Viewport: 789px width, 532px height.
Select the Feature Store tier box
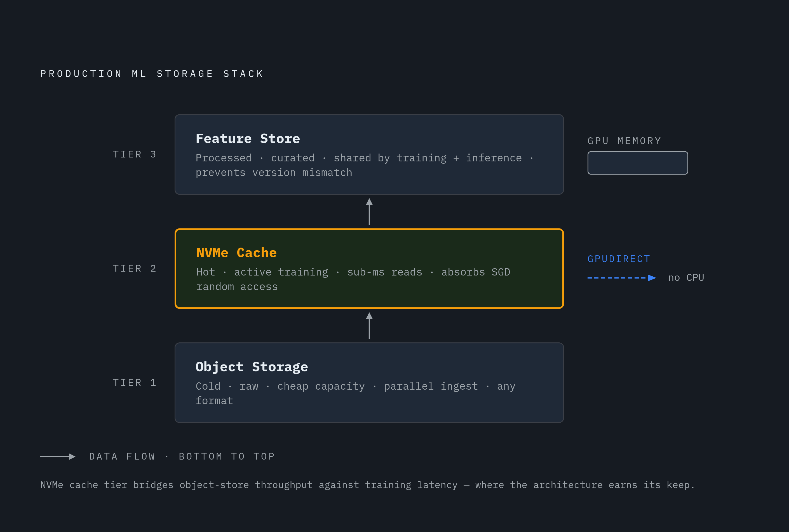(369, 154)
